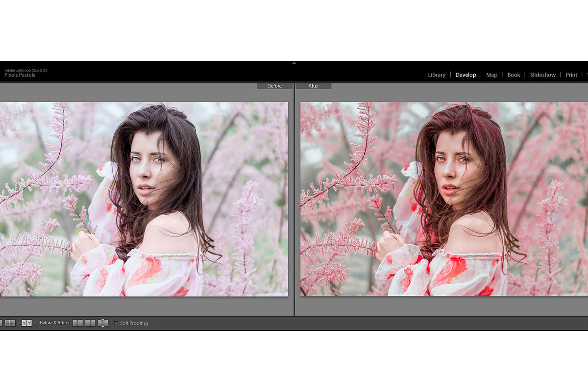
Task: Switch to the Develop module
Action: click(465, 75)
